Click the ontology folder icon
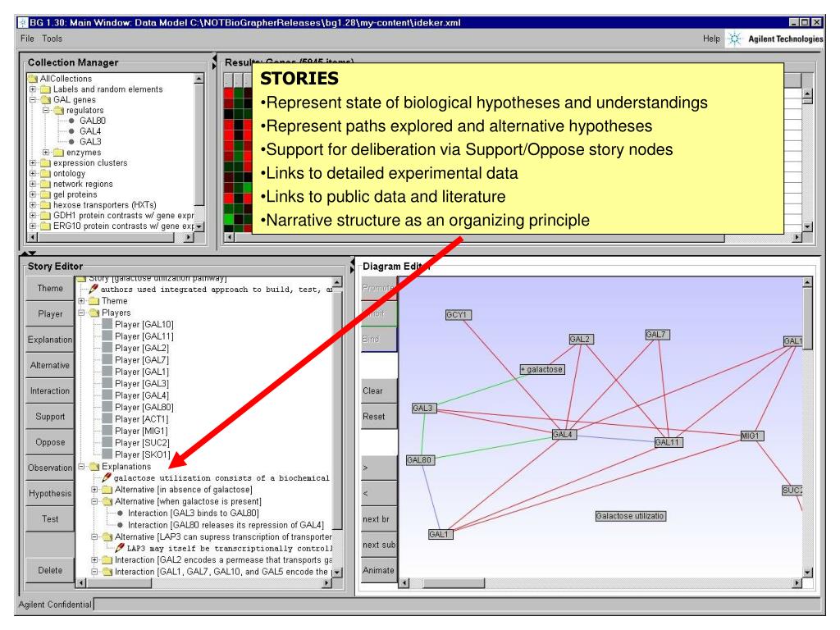The width and height of the screenshot is (840, 630). tap(46, 174)
